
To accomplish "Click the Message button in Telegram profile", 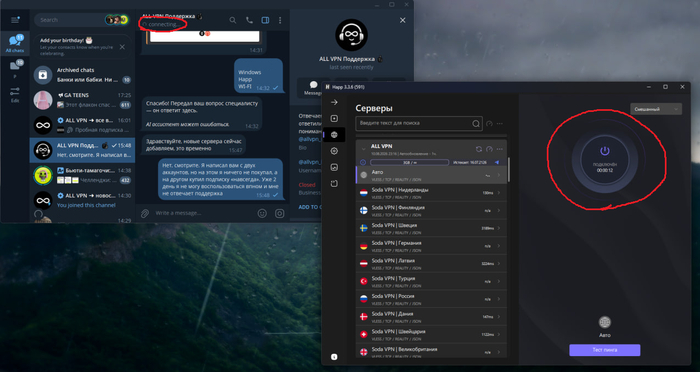I will tap(312, 88).
